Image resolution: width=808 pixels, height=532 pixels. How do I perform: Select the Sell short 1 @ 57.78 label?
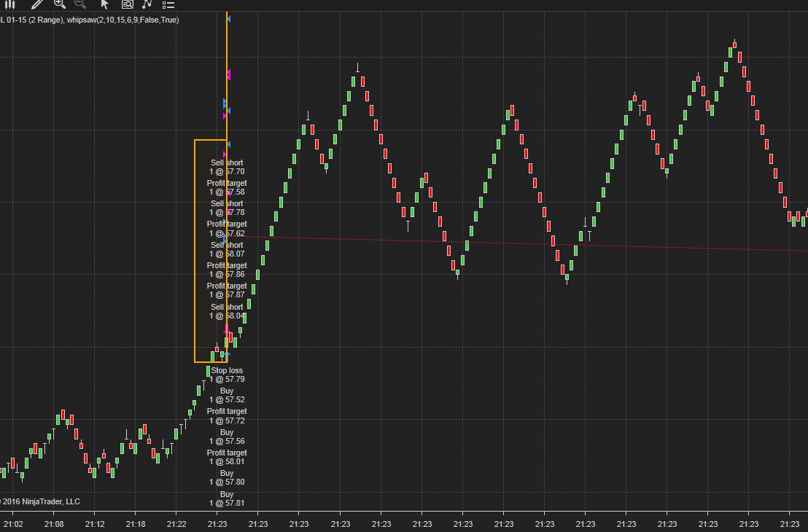point(227,208)
